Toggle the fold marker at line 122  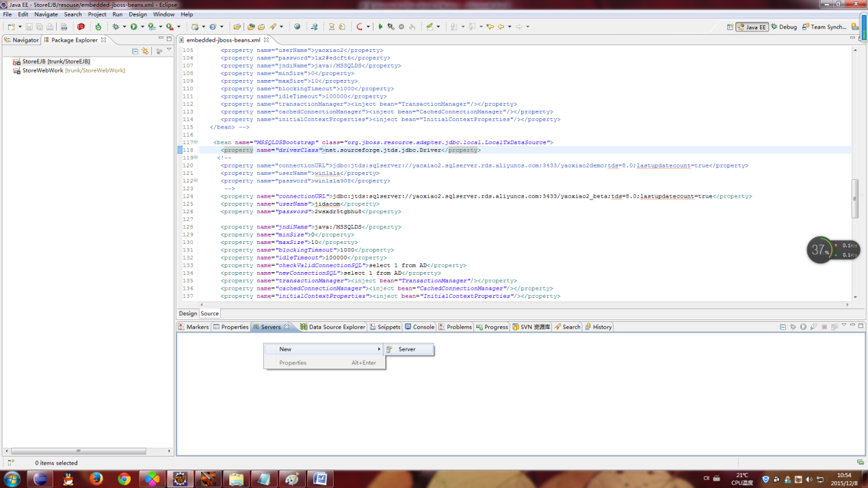point(196,180)
